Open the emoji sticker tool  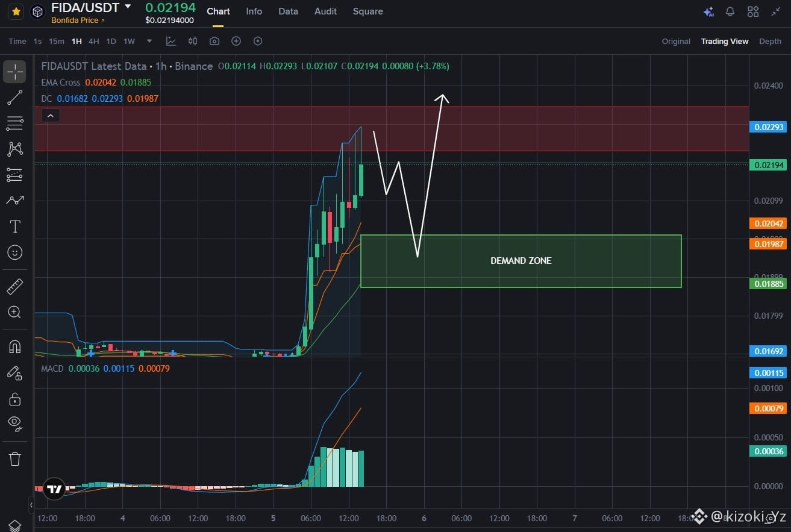[15, 252]
